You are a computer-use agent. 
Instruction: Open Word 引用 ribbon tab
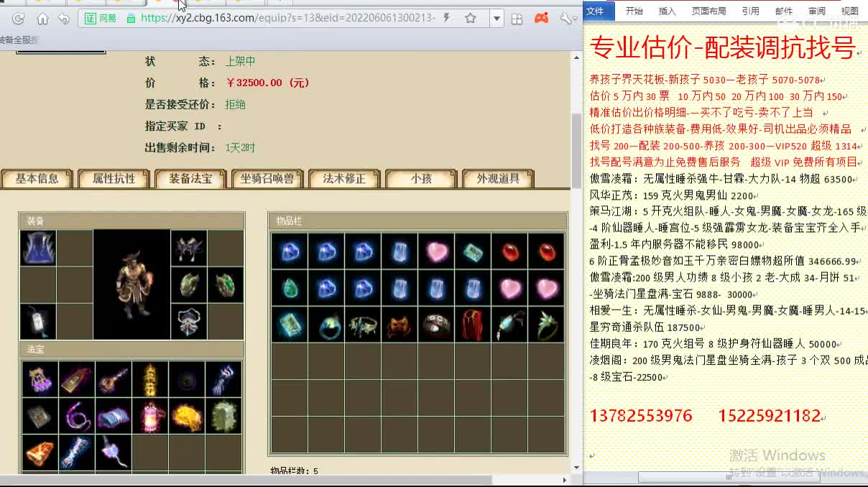coord(750,11)
